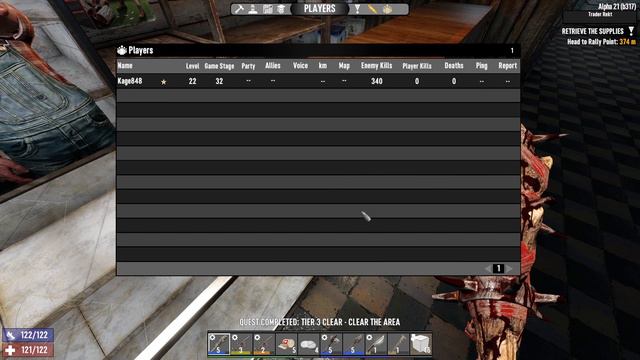The width and height of the screenshot is (640, 360).
Task: Select the PLAYERS tab title
Action: pos(320,9)
